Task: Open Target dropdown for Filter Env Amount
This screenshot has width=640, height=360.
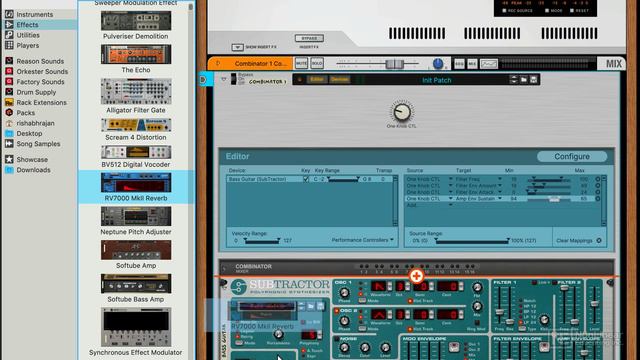Action: pos(500,185)
